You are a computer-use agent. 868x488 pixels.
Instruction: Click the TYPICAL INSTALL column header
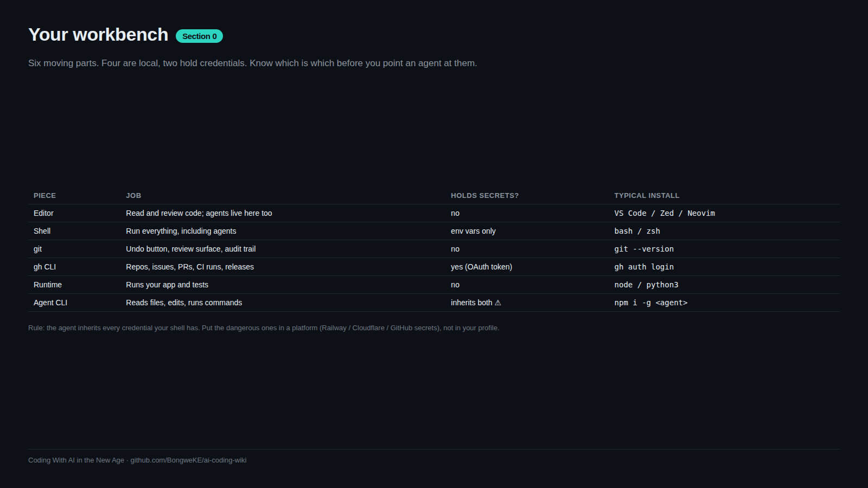tap(647, 196)
